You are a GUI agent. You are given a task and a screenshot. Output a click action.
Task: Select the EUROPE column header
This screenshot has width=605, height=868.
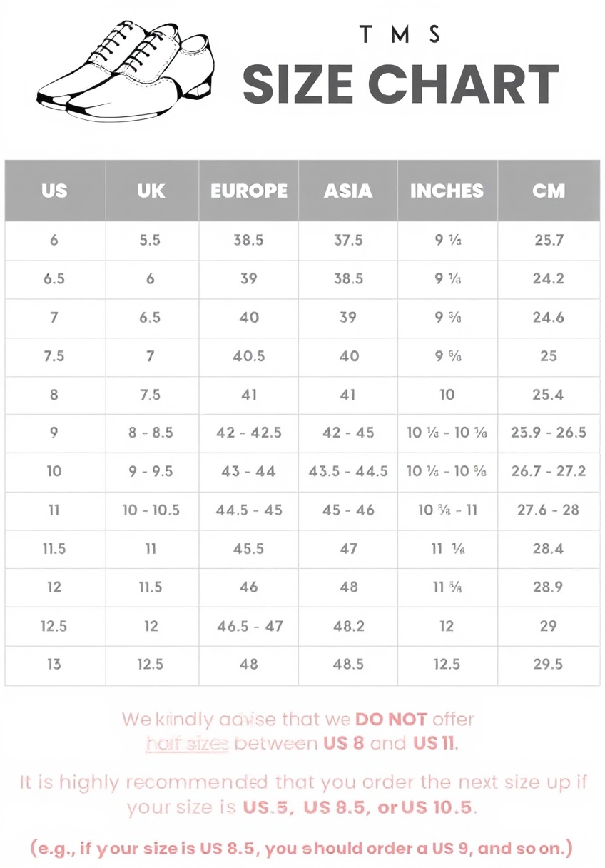(249, 191)
